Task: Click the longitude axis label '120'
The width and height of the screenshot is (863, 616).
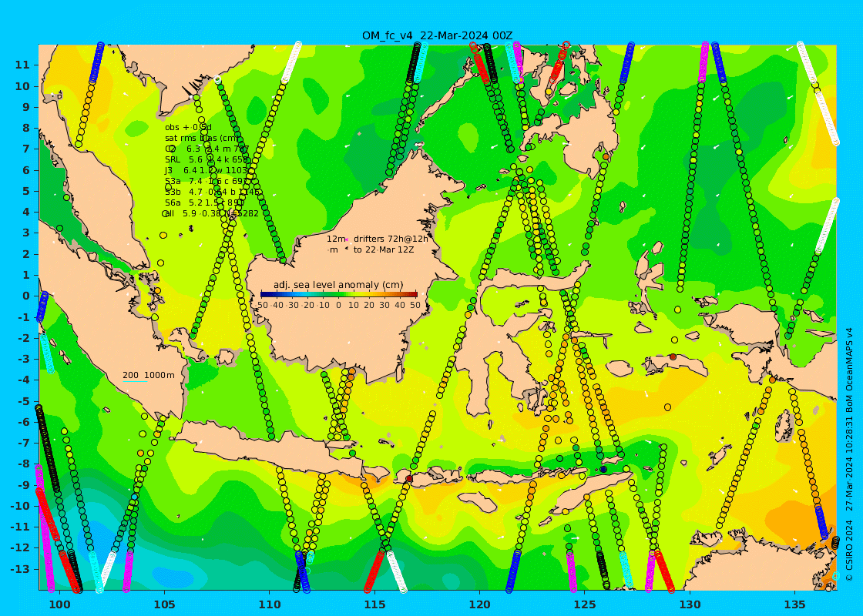Action: pyautogui.click(x=479, y=604)
